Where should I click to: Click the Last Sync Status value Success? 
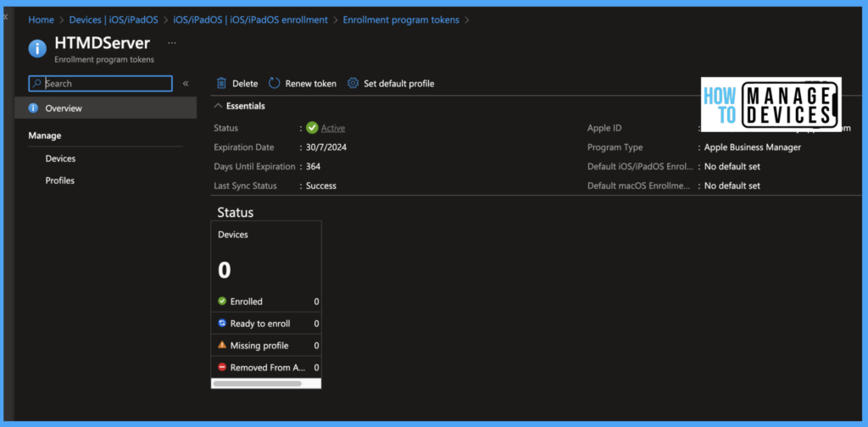tap(321, 186)
